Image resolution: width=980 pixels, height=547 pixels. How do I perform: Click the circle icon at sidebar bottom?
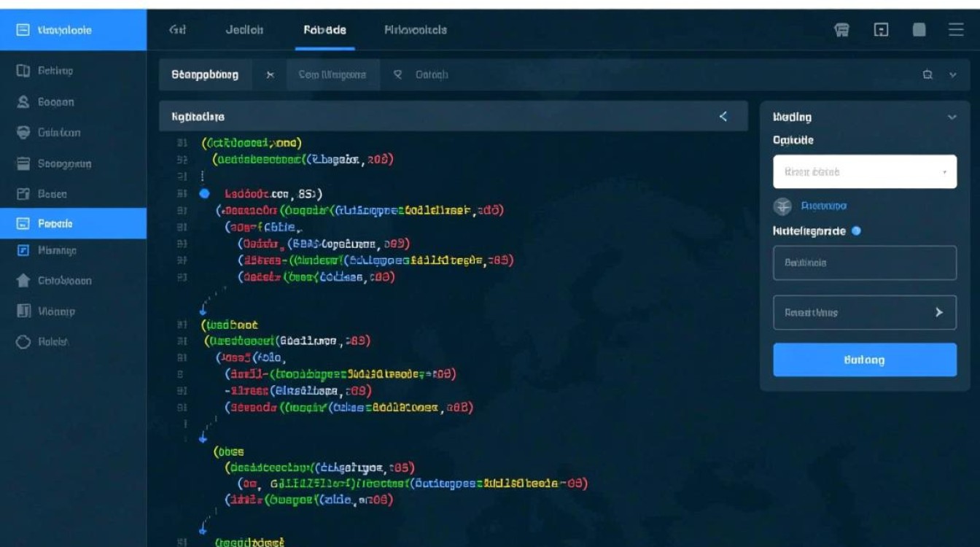pos(23,341)
